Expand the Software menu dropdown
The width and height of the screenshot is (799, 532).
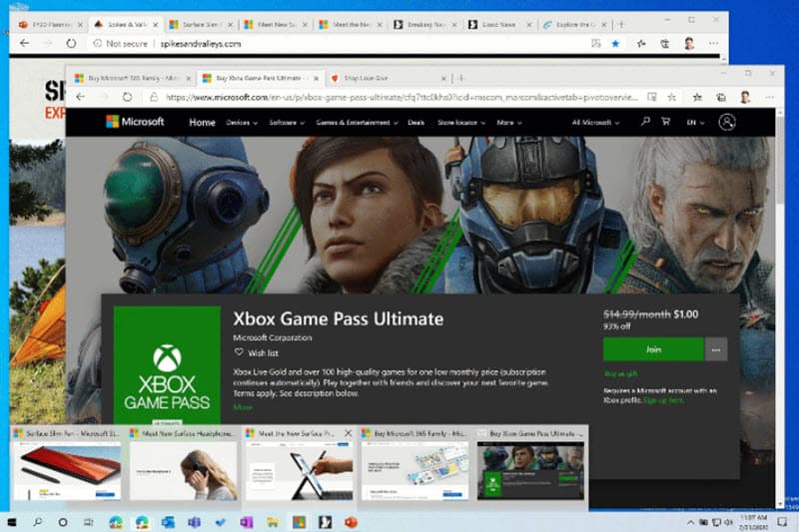coord(287,123)
